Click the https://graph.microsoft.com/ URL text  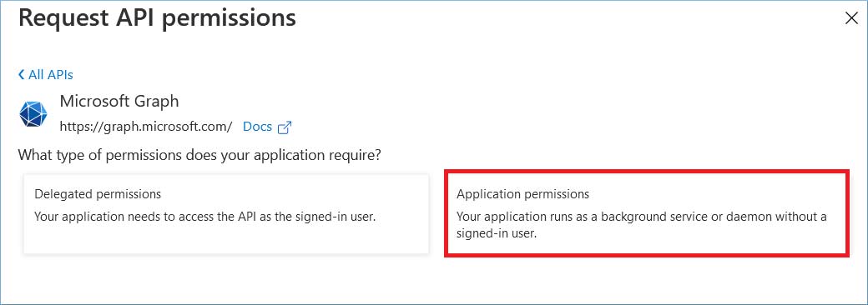(145, 127)
